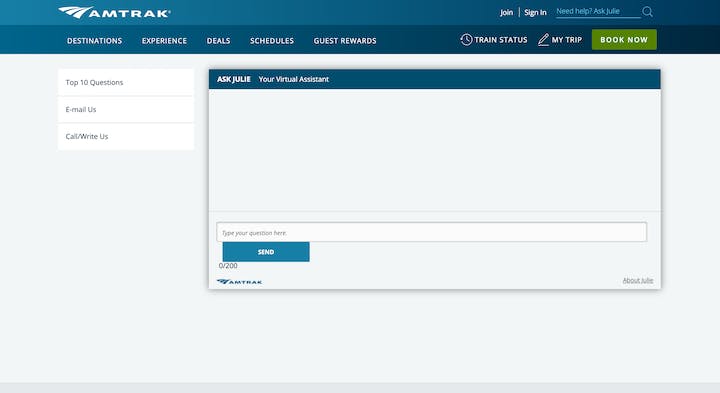Select Top 10 Questions in sidebar
Viewport: 720px width, 393px height.
point(126,82)
